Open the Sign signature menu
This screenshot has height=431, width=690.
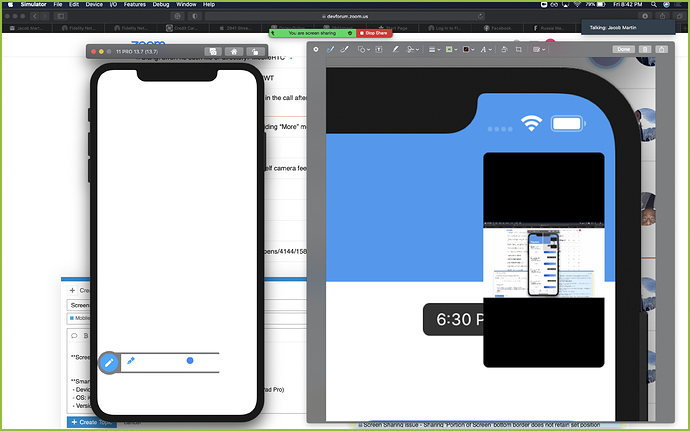(412, 49)
